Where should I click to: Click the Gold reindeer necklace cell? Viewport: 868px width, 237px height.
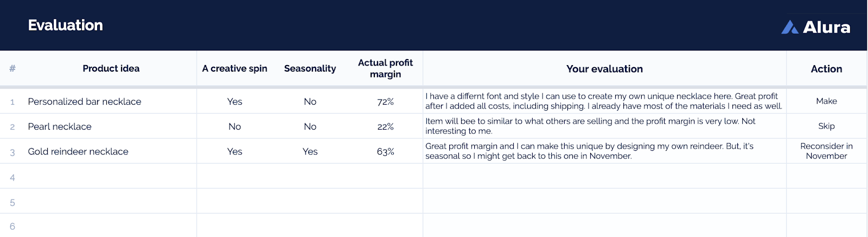(78, 151)
